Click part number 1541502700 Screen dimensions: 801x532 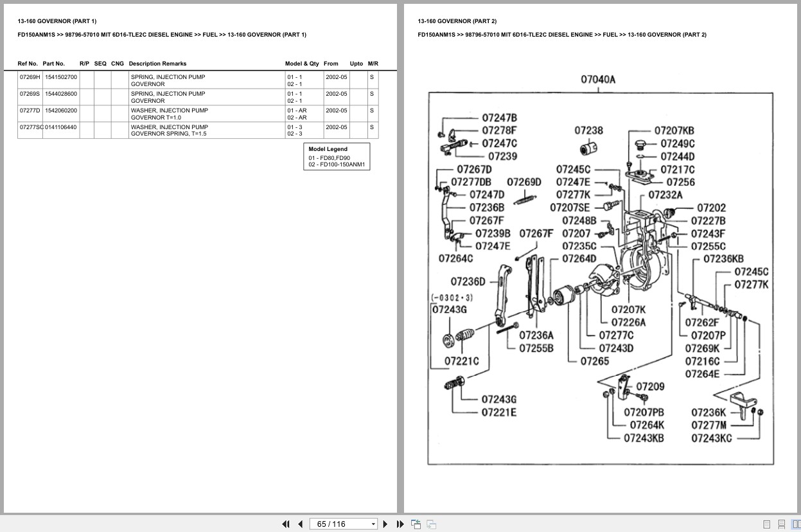click(61, 77)
